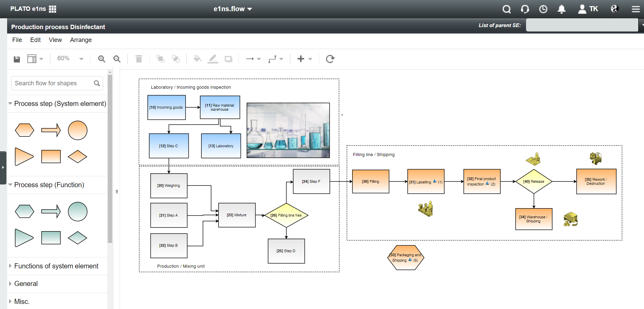
Task: Click the search icon in top bar
Action: pos(506,9)
